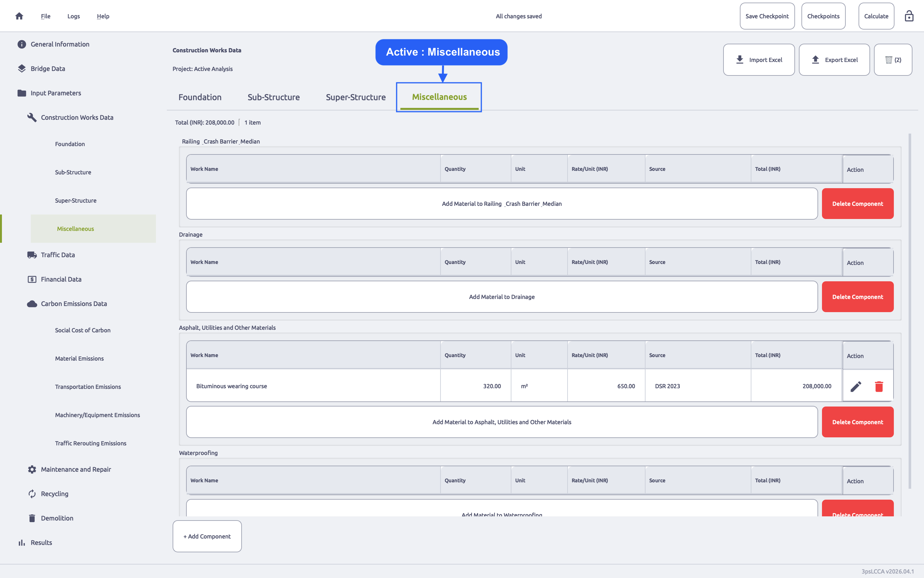The width and height of the screenshot is (924, 578).
Task: Run Calculate
Action: coord(876,16)
